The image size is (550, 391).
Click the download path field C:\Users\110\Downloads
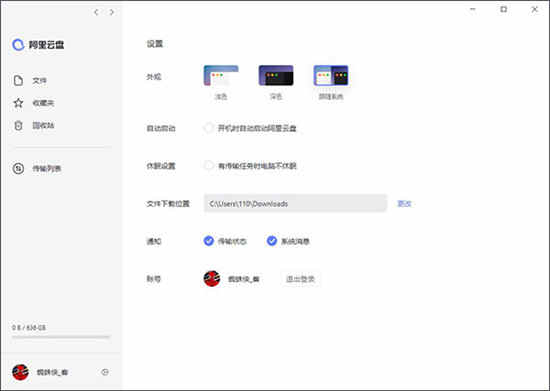(x=295, y=203)
